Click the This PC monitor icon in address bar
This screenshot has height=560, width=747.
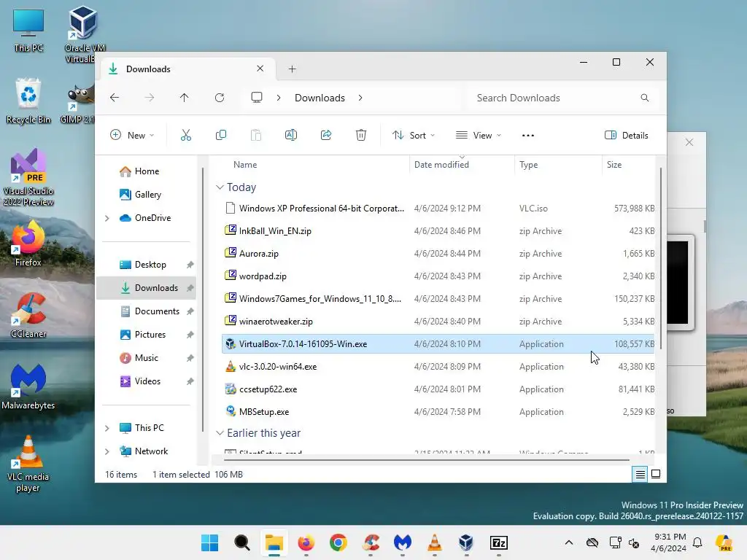(257, 98)
